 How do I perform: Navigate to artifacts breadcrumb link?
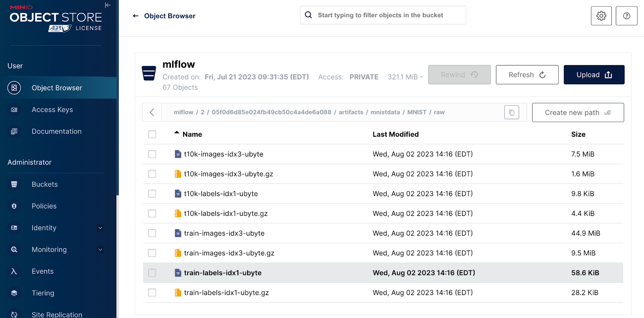[x=351, y=112]
